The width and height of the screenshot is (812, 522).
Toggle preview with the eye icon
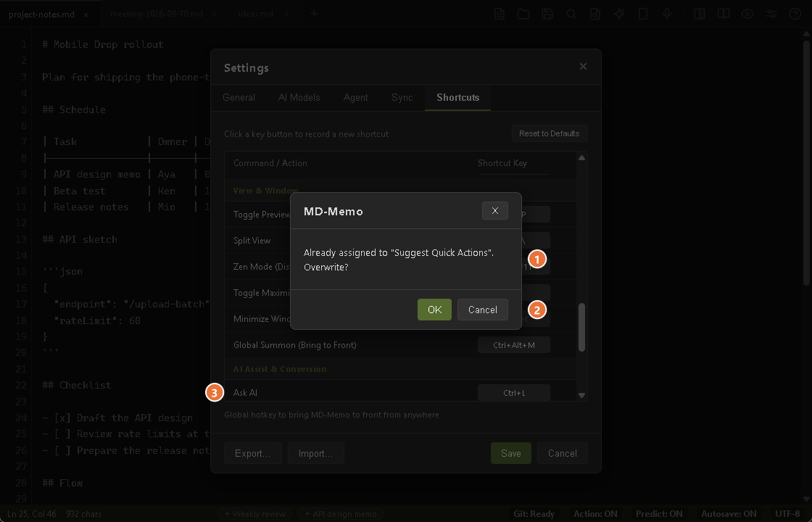(x=747, y=14)
